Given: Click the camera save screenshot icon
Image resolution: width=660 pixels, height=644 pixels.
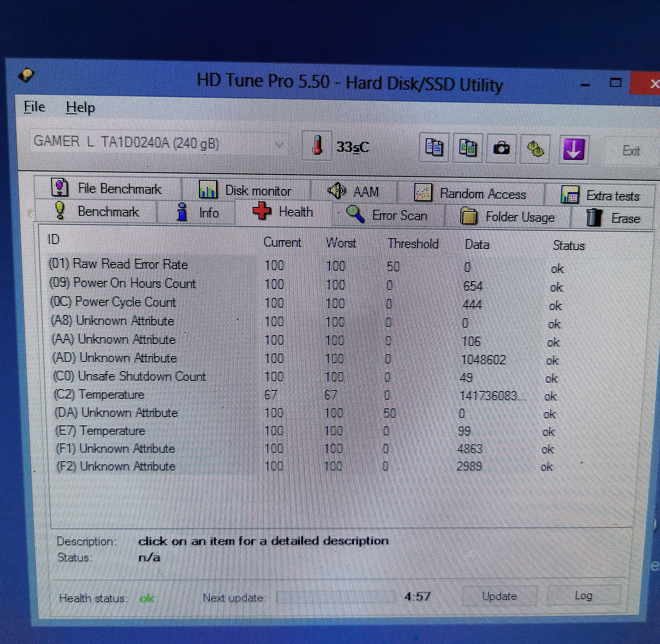Looking at the screenshot, I should point(502,149).
